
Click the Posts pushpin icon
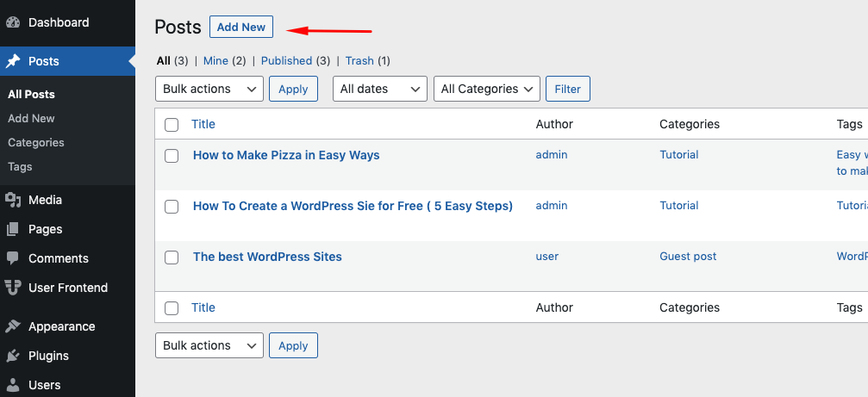click(x=13, y=61)
